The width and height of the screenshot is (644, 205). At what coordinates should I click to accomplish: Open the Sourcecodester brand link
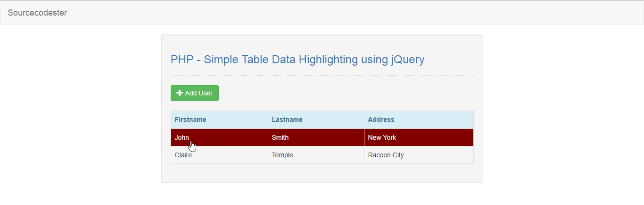[x=37, y=13]
